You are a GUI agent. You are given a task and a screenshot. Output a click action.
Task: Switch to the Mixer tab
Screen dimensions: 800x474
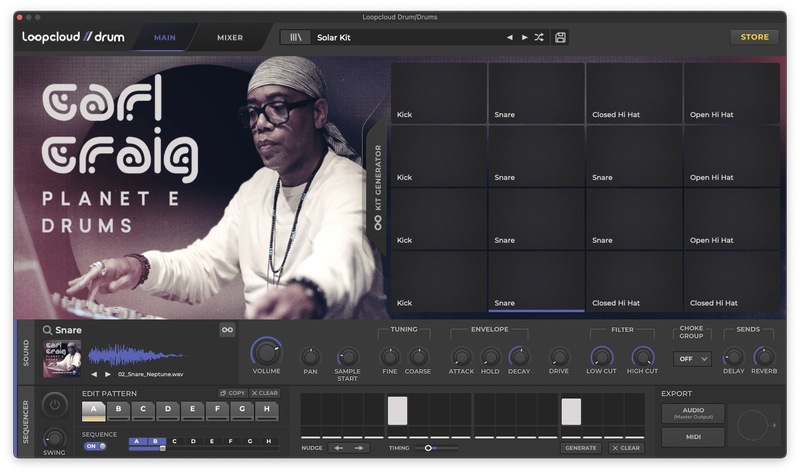pos(230,38)
